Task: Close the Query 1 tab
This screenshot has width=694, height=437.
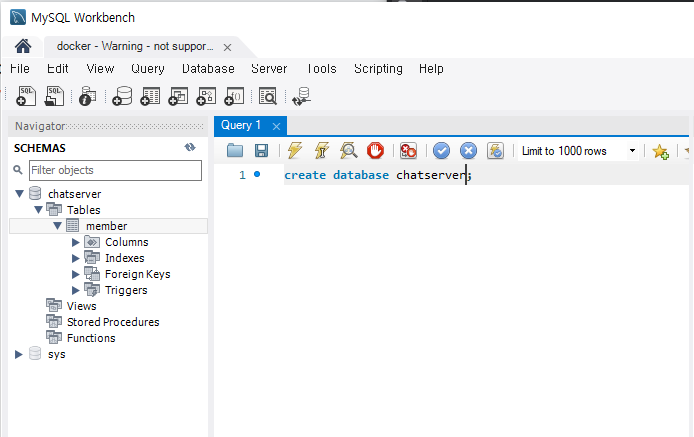Action: (x=277, y=127)
